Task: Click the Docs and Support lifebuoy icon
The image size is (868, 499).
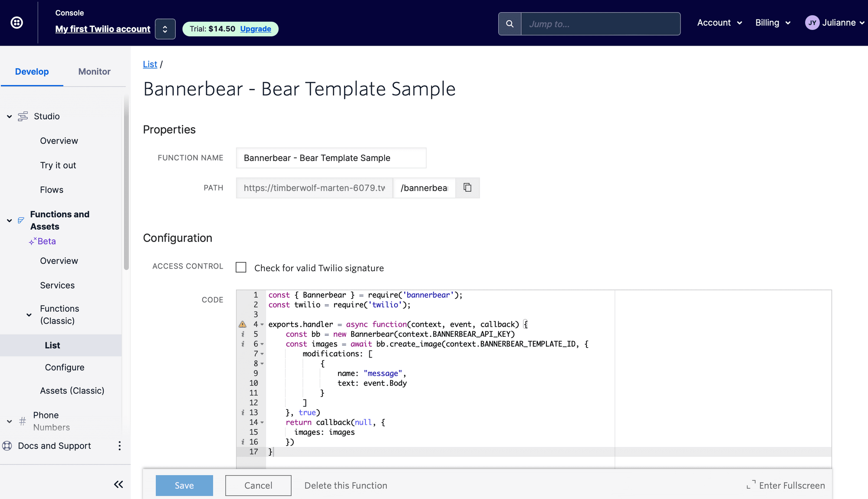Action: coord(7,446)
